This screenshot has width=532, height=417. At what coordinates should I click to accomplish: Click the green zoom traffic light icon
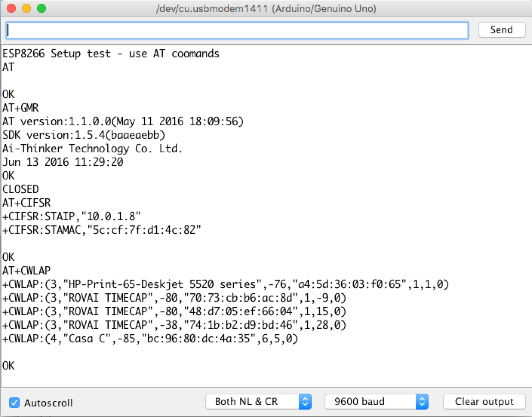tap(41, 8)
